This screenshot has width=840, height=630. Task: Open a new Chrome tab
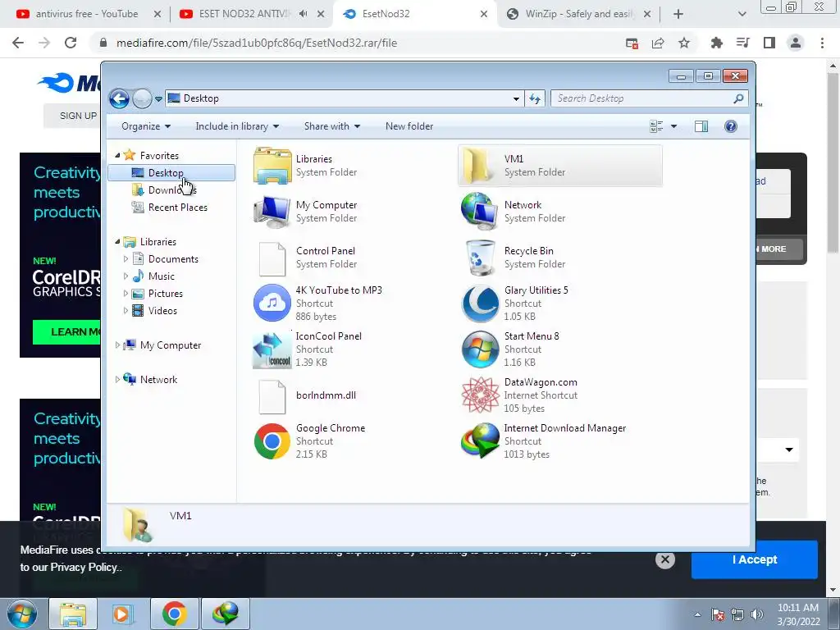click(x=678, y=14)
